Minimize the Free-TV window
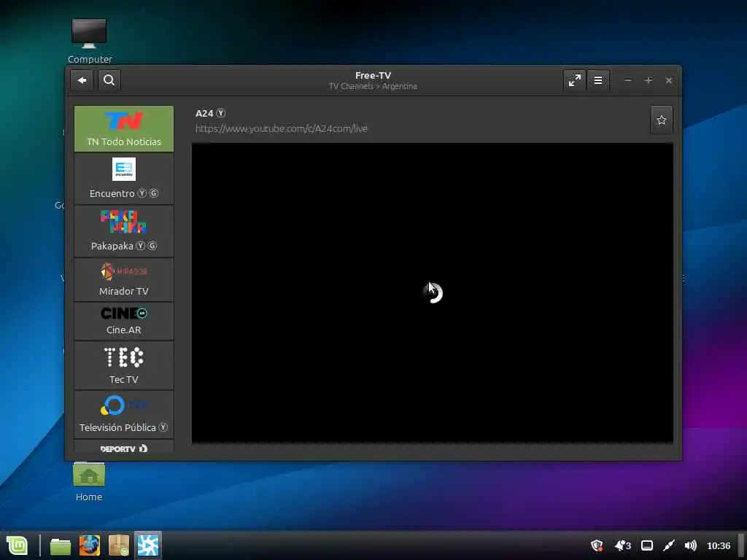Viewport: 747px width, 560px height. (628, 80)
